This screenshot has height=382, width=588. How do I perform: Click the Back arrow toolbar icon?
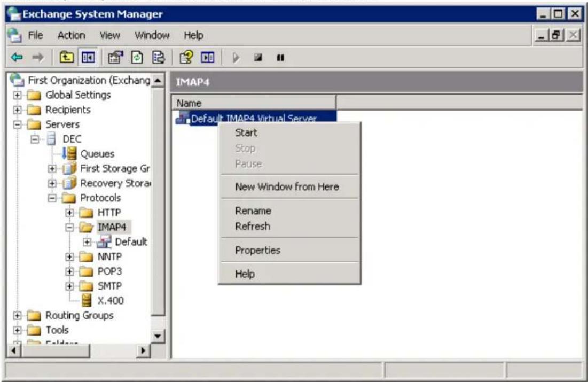click(x=17, y=57)
